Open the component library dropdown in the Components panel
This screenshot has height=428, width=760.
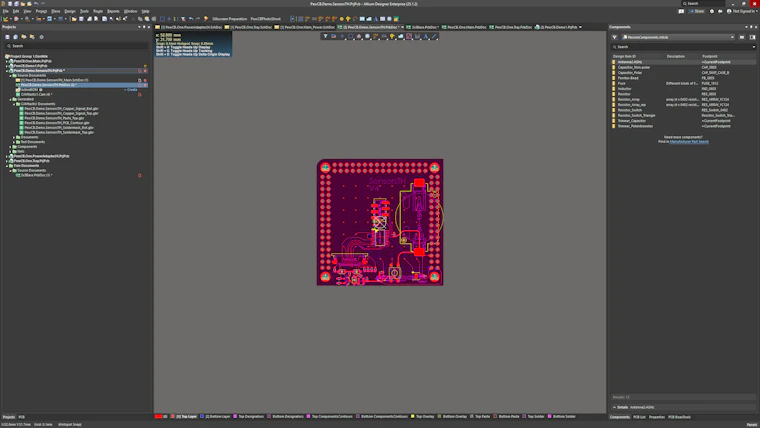732,37
